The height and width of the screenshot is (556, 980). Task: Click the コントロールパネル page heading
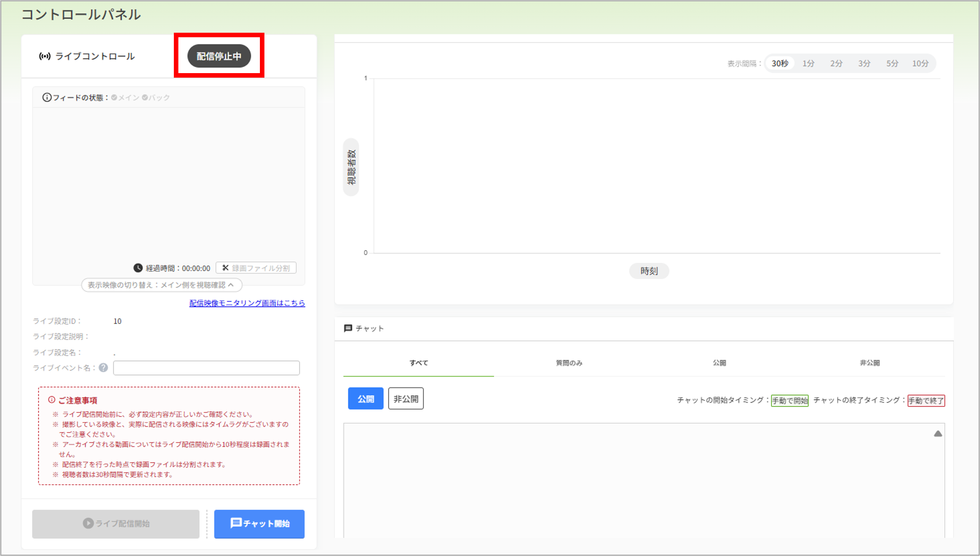(81, 15)
